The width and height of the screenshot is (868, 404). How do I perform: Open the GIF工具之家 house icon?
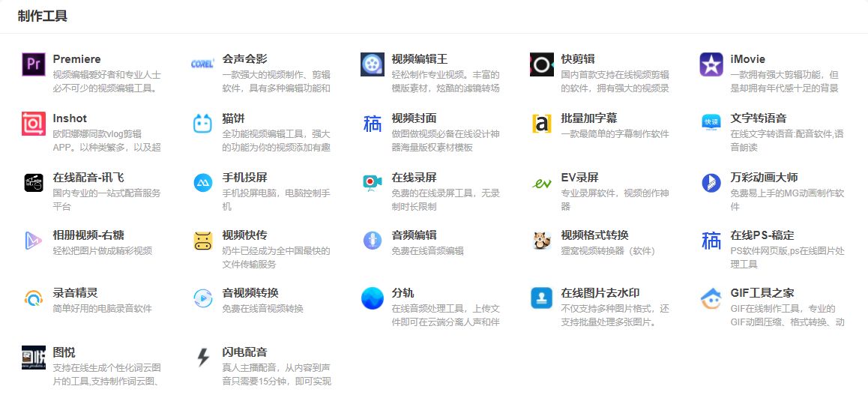[711, 299]
